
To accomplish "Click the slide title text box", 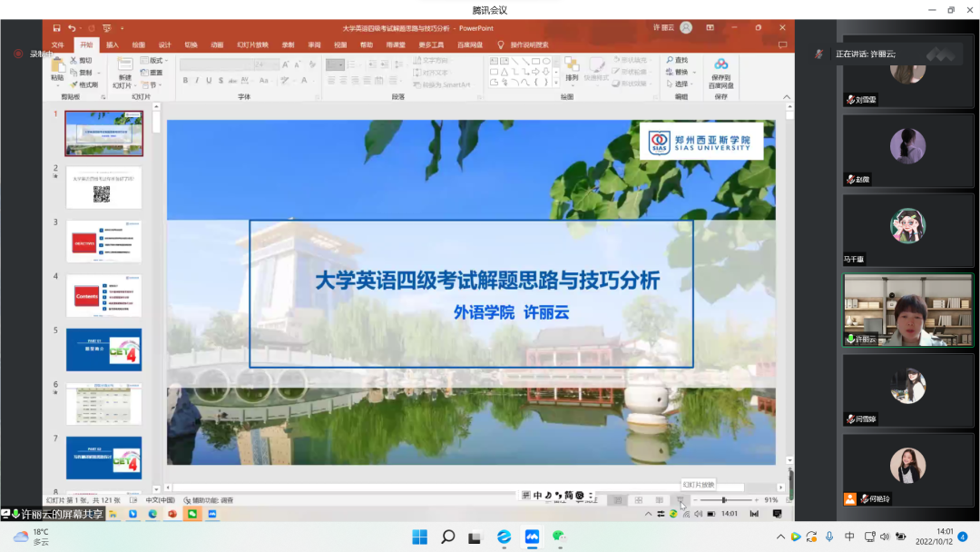I will (x=487, y=281).
